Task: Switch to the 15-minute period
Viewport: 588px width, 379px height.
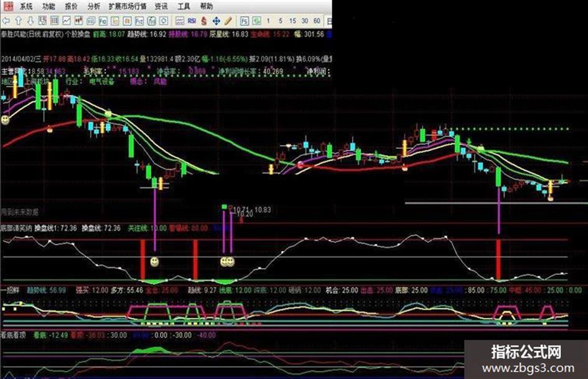Action: point(292,21)
